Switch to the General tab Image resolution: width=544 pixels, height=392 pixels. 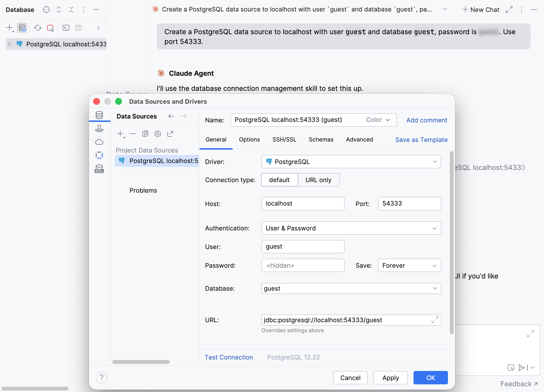[216, 140]
